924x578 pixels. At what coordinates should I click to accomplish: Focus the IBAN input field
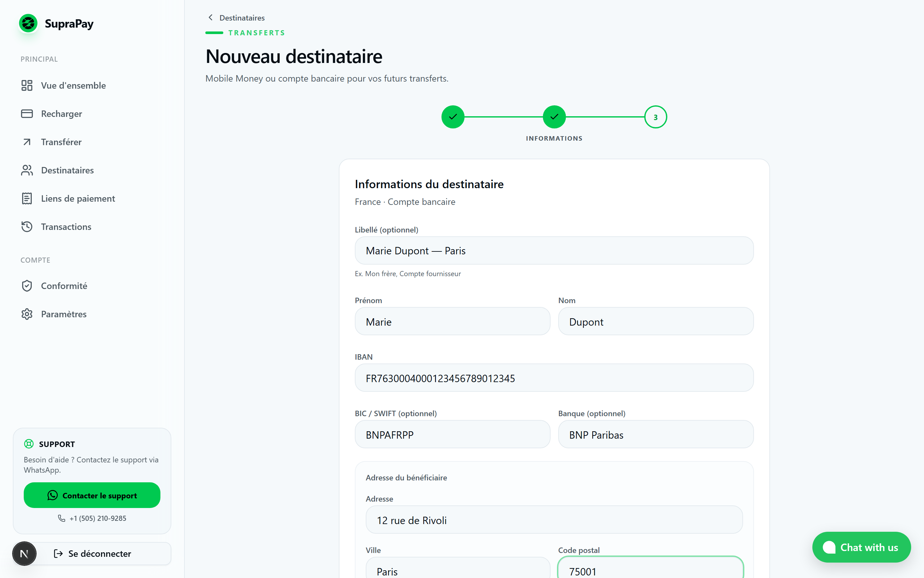point(554,378)
